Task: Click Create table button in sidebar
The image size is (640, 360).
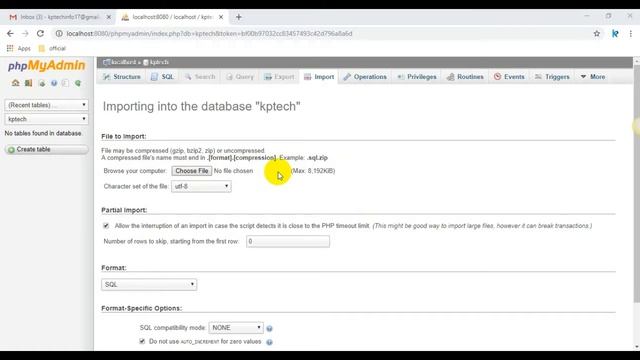Action: click(x=46, y=149)
